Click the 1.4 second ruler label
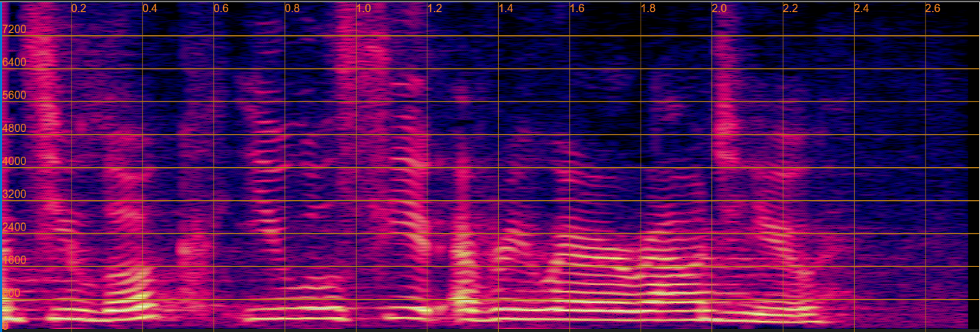The width and height of the screenshot is (980, 332). [x=506, y=8]
